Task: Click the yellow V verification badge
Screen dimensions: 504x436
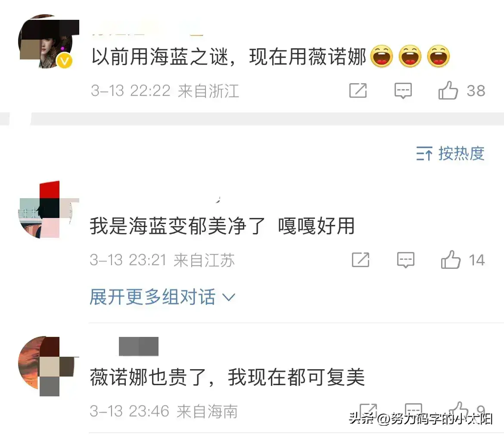Action: (x=65, y=61)
